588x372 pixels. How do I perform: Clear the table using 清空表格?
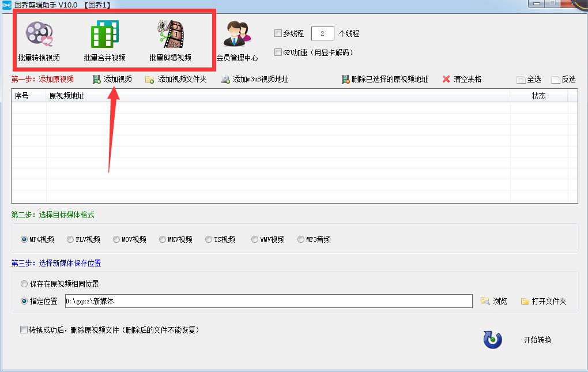462,79
